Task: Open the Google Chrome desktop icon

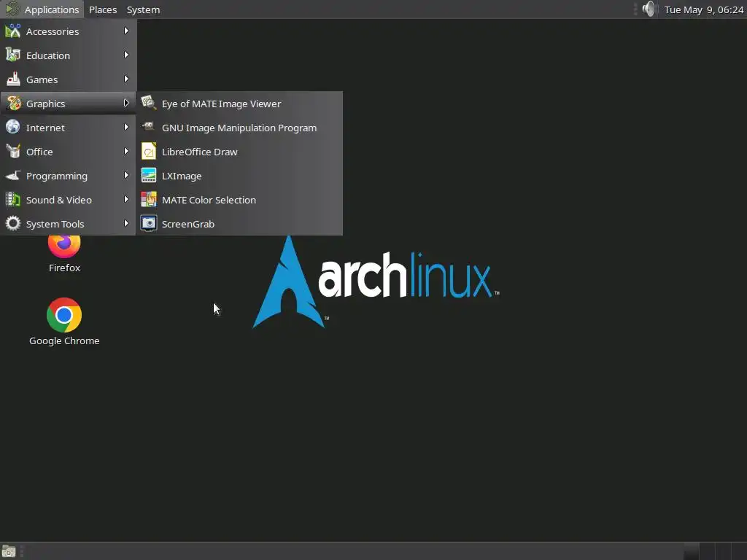Action: (x=64, y=315)
